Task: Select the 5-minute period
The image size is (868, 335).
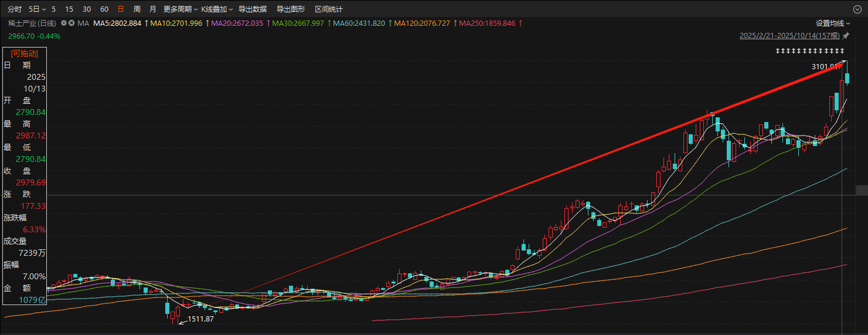Action: pyautogui.click(x=54, y=9)
